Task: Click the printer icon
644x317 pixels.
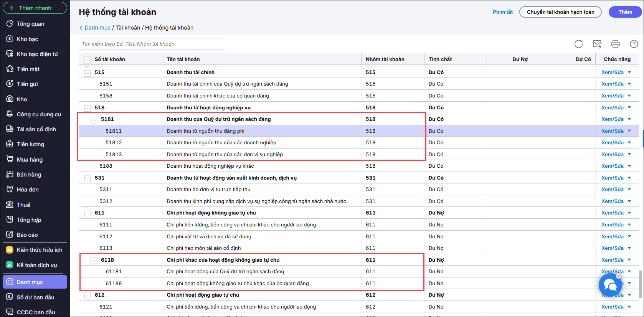Action: (615, 44)
